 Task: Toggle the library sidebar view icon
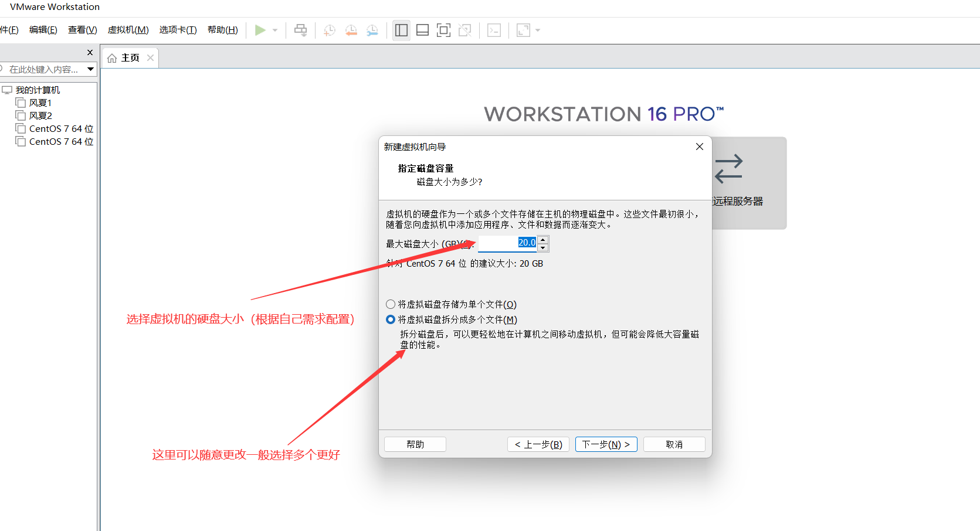(x=402, y=30)
